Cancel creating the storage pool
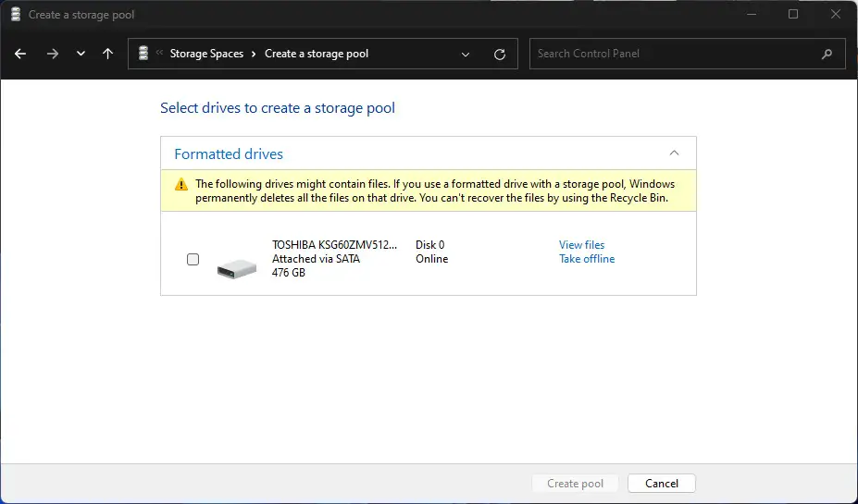The width and height of the screenshot is (858, 504). click(662, 484)
